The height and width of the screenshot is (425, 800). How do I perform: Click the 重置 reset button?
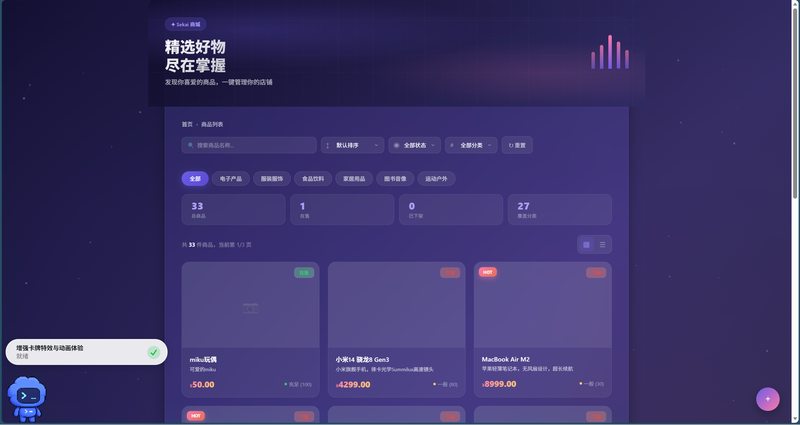[517, 145]
